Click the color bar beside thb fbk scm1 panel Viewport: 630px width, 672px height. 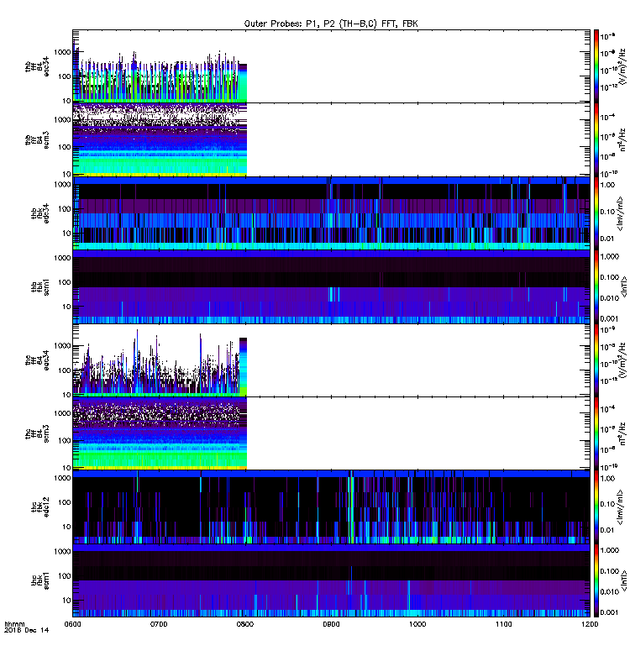tap(596, 286)
